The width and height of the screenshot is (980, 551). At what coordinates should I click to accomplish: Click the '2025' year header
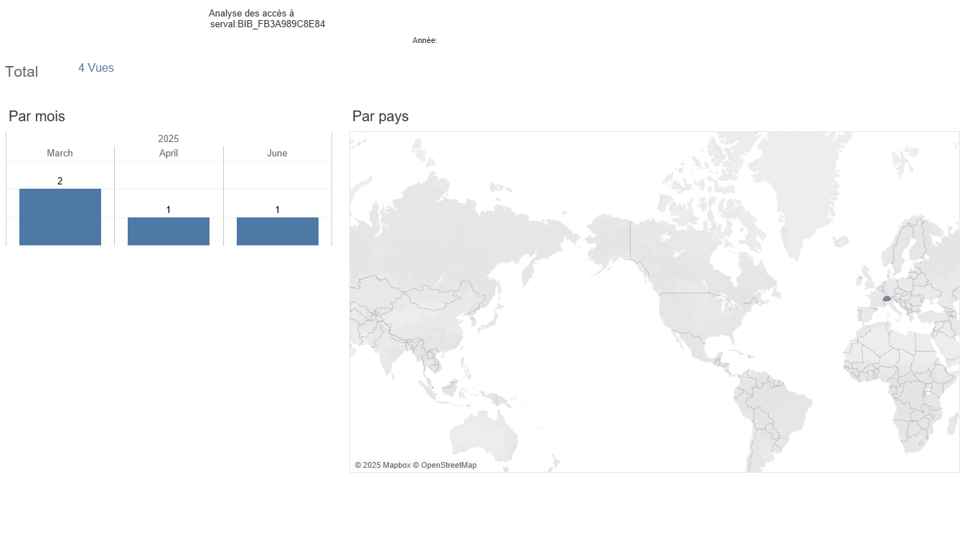click(x=169, y=138)
